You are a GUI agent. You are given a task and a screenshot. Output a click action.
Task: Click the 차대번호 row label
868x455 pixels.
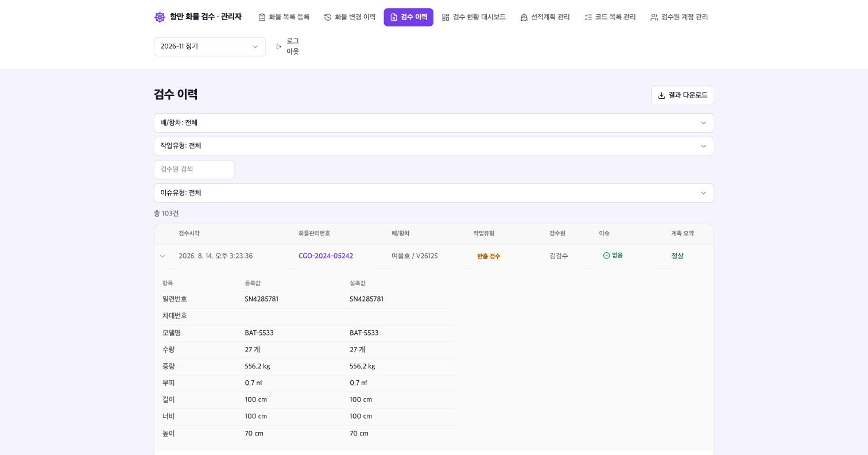pos(175,316)
